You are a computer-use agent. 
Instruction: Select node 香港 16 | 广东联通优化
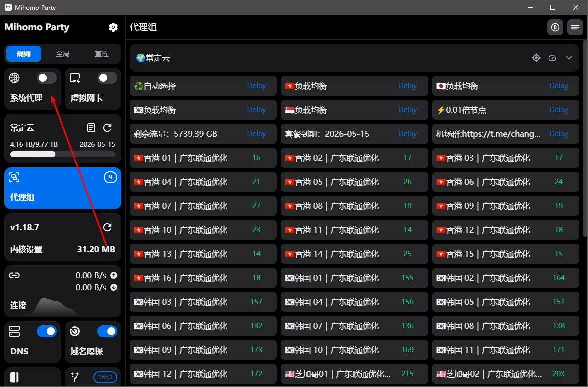203,278
